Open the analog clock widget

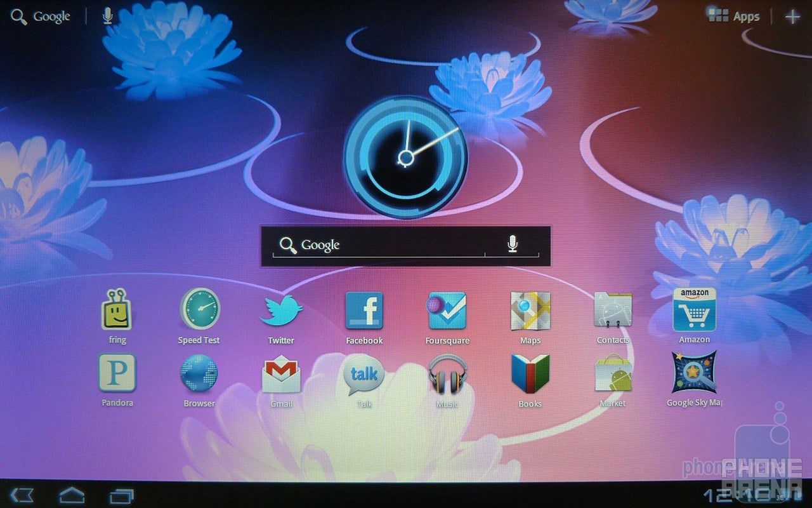tap(405, 157)
